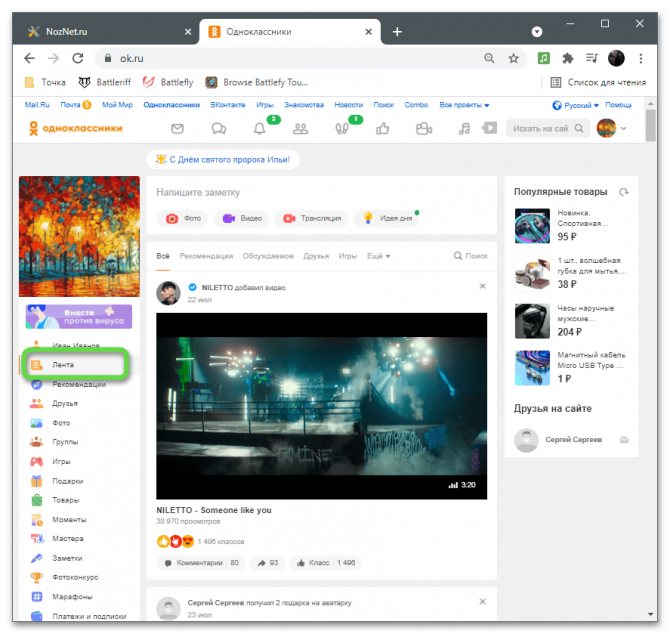This screenshot has width=670, height=634.
Task: Click the page vertical scrollbar
Action: [x=650, y=125]
